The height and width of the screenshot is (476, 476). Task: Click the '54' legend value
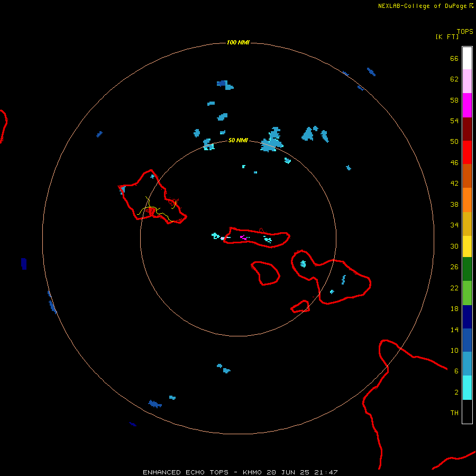tap(454, 121)
